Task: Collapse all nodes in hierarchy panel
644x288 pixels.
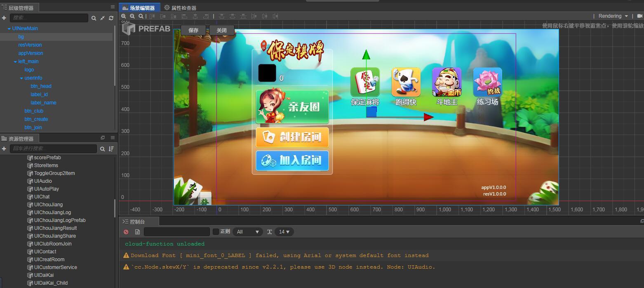Action: click(x=102, y=18)
